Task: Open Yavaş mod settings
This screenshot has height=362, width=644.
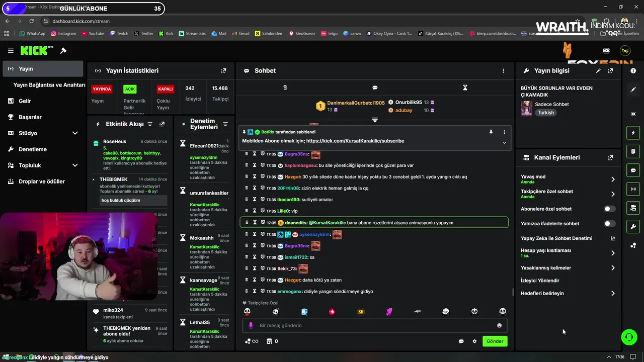Action: (x=568, y=179)
